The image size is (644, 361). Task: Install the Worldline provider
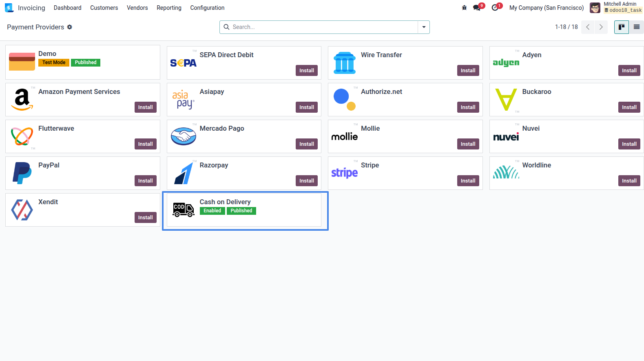click(x=629, y=181)
